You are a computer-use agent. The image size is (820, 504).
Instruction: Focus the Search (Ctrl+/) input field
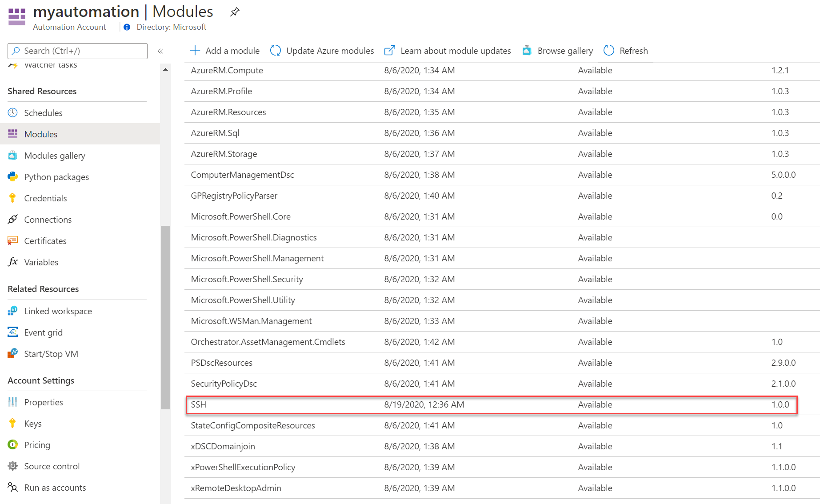pyautogui.click(x=77, y=51)
